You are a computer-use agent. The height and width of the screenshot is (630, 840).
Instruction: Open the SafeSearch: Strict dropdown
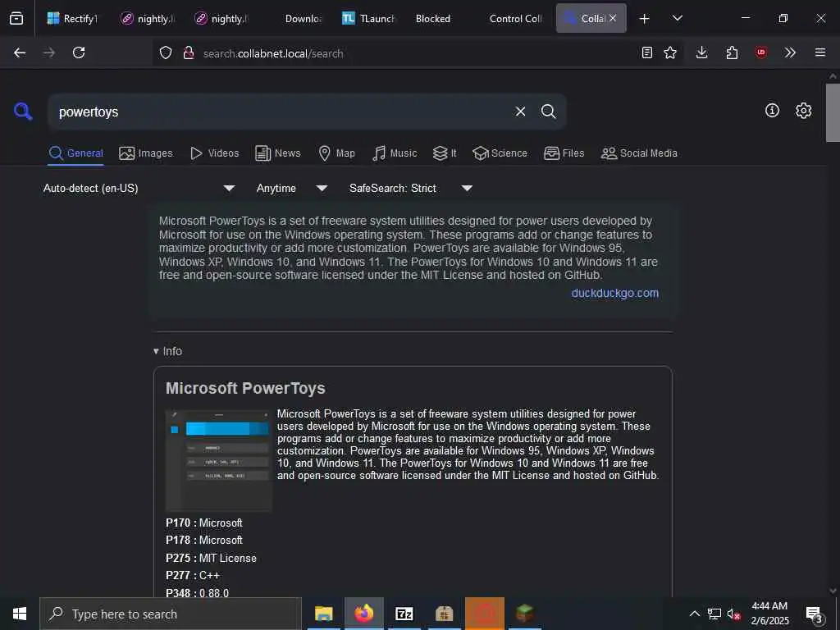[411, 188]
